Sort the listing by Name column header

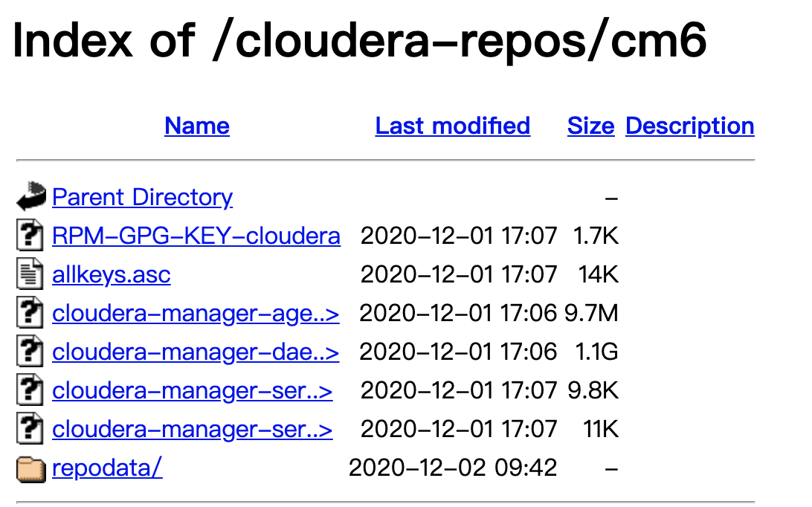(x=197, y=126)
